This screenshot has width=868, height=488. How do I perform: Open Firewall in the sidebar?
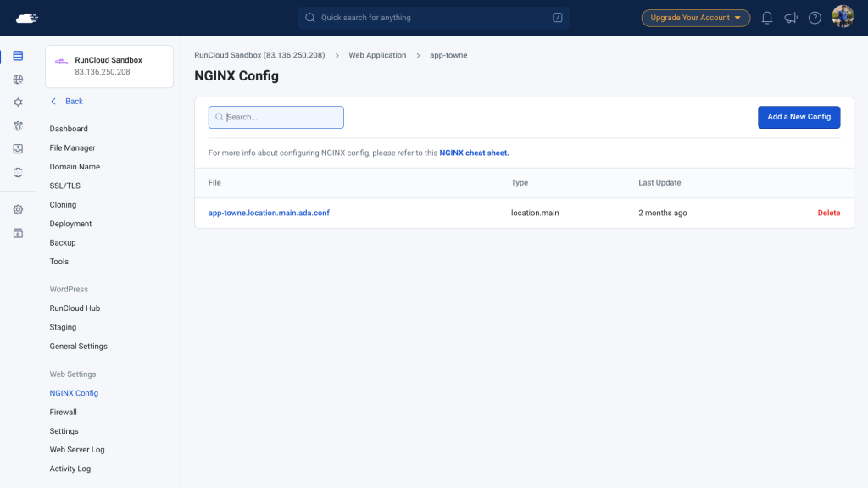coord(63,413)
